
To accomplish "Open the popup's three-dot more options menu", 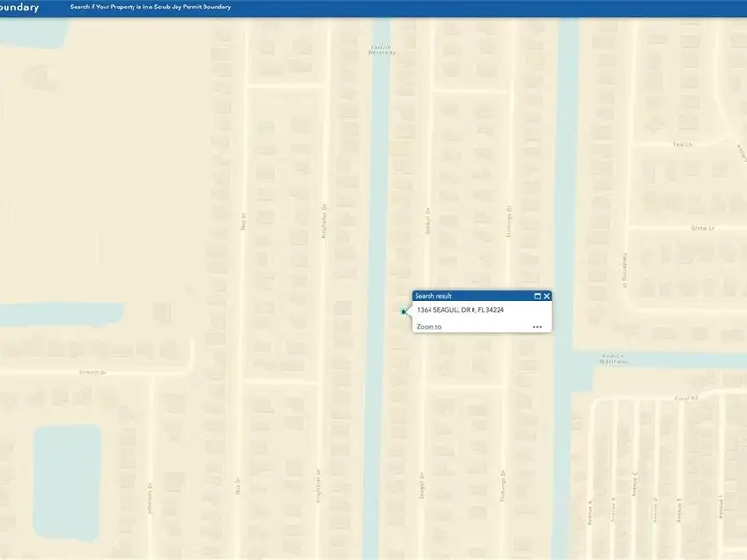I will pos(537,327).
